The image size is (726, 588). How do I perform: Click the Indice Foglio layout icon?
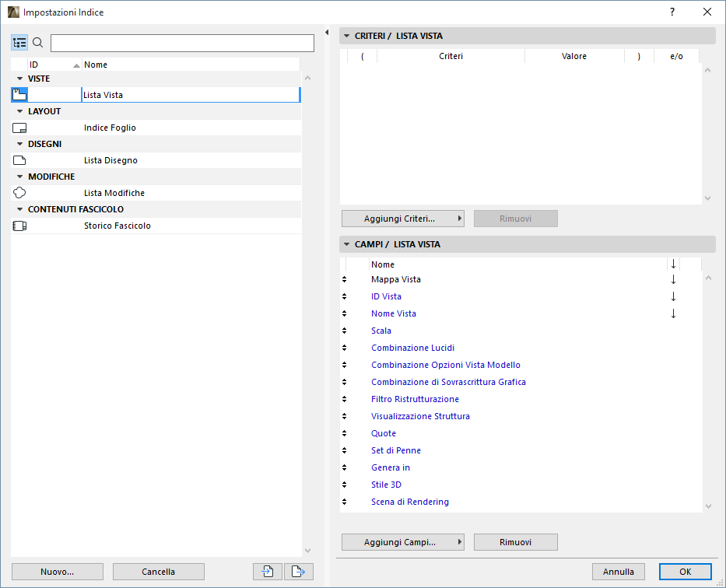[x=19, y=127]
